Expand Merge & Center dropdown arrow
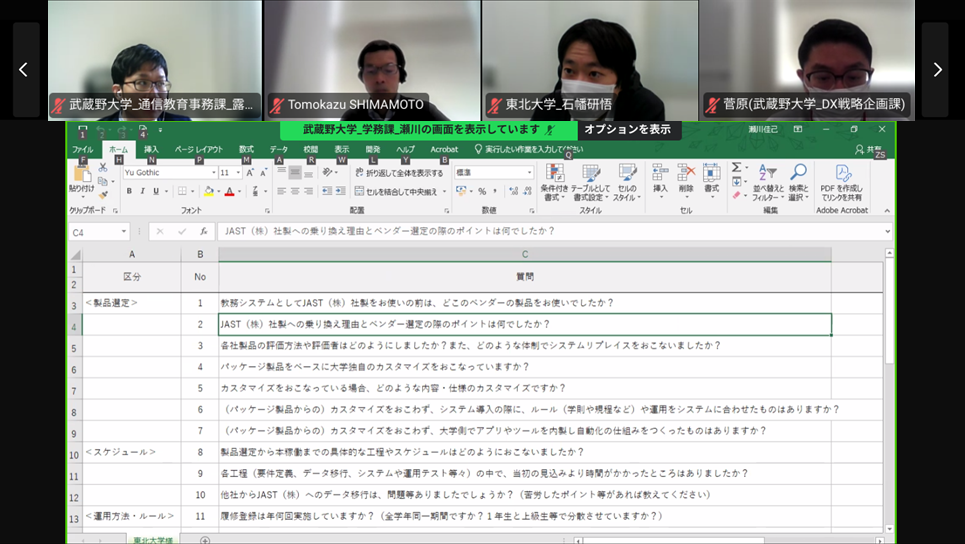965x544 pixels. 444,191
